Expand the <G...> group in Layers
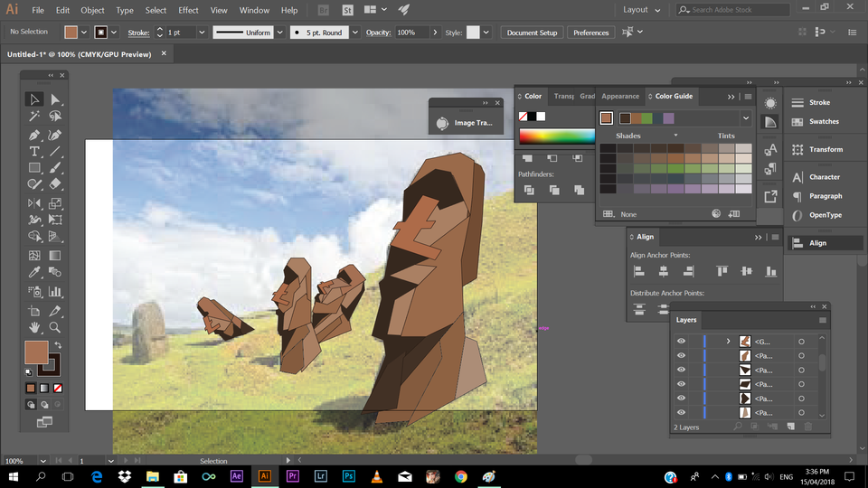Screen dimensions: 868x488 728,342
